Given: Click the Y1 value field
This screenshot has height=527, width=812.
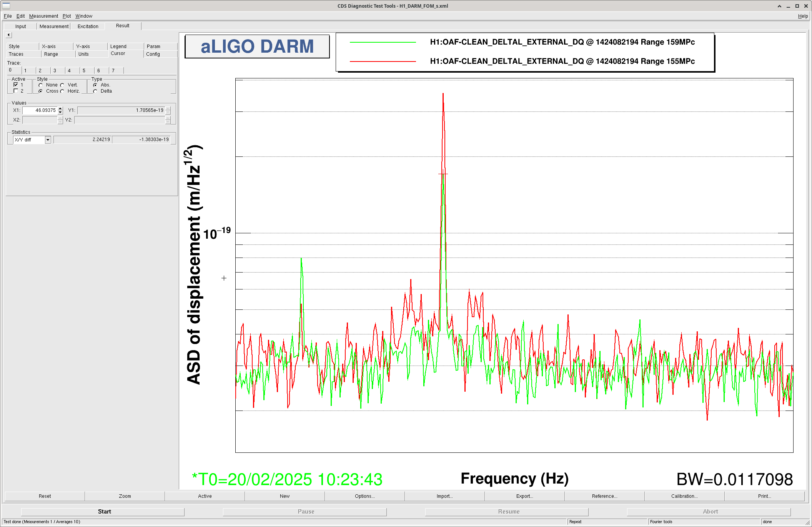Looking at the screenshot, I should (121, 110).
